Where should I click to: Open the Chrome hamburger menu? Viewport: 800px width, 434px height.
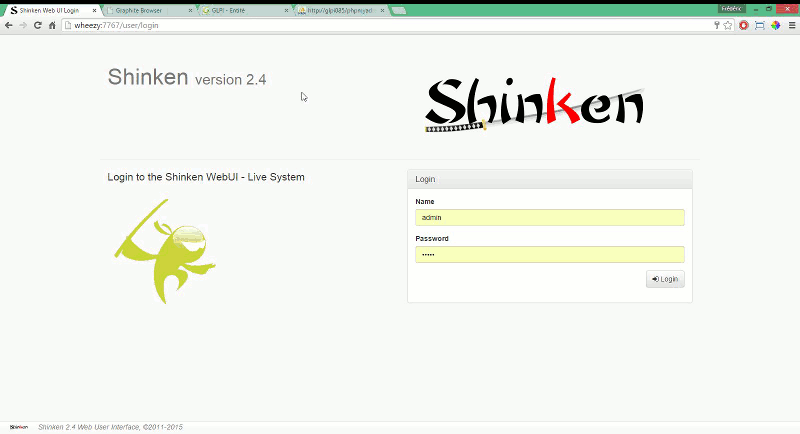tap(792, 25)
